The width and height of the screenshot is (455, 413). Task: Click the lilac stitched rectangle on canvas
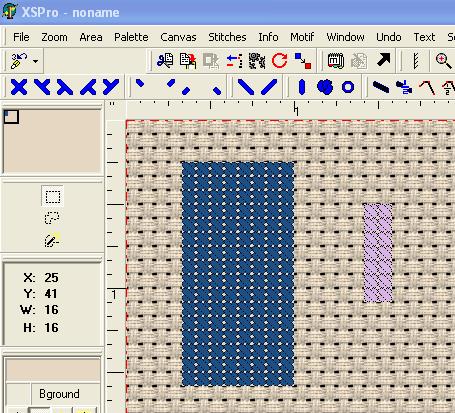tap(378, 253)
